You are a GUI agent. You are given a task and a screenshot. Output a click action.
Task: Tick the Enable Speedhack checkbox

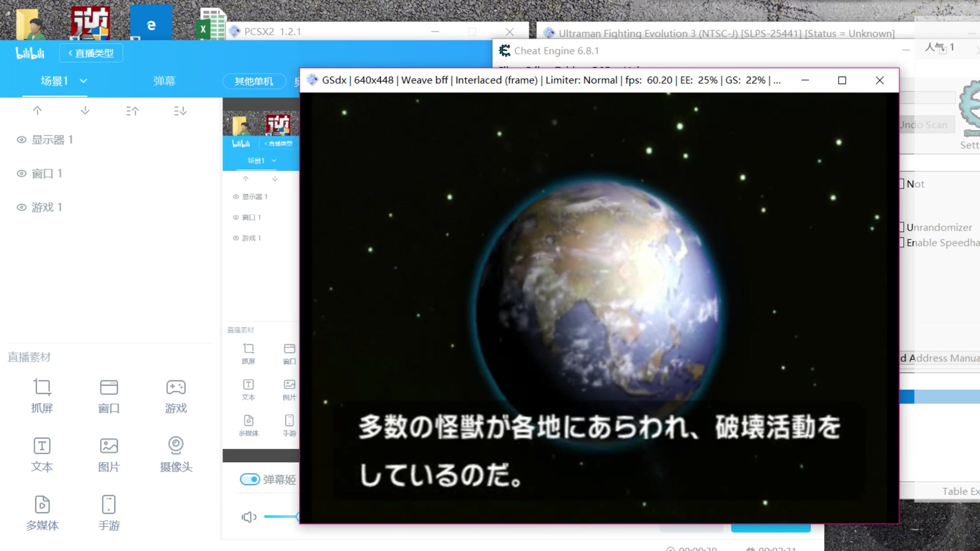click(901, 242)
